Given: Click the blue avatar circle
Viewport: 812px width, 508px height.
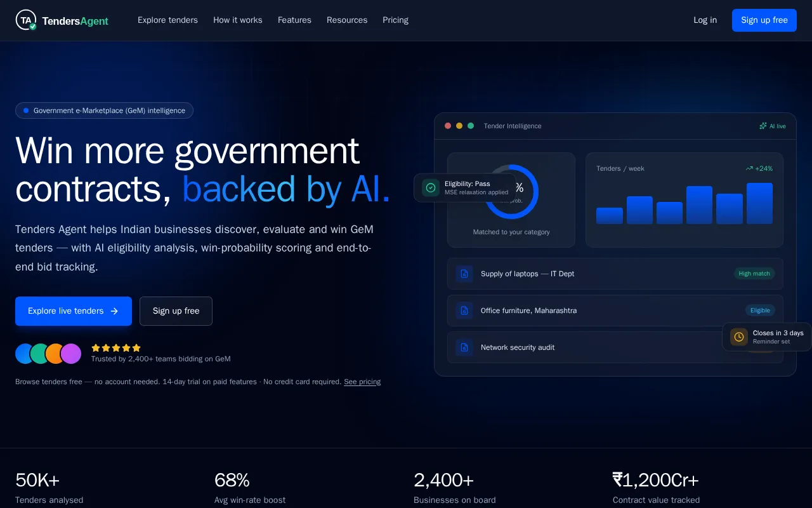Looking at the screenshot, I should [24, 354].
